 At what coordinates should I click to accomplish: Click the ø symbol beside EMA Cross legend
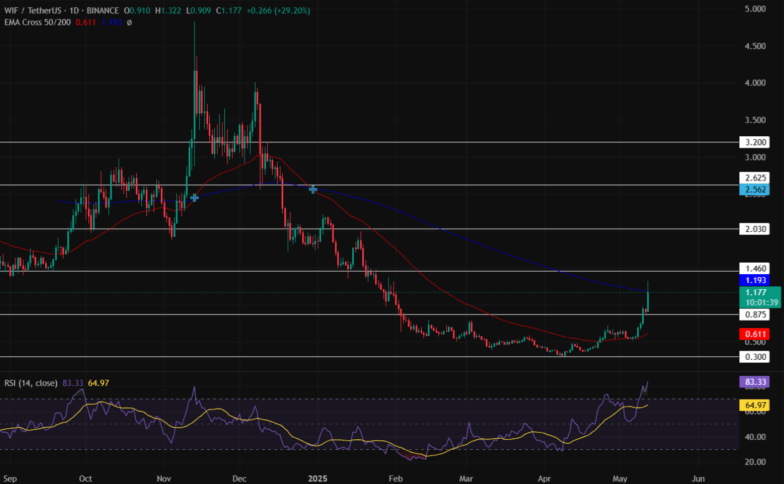130,22
